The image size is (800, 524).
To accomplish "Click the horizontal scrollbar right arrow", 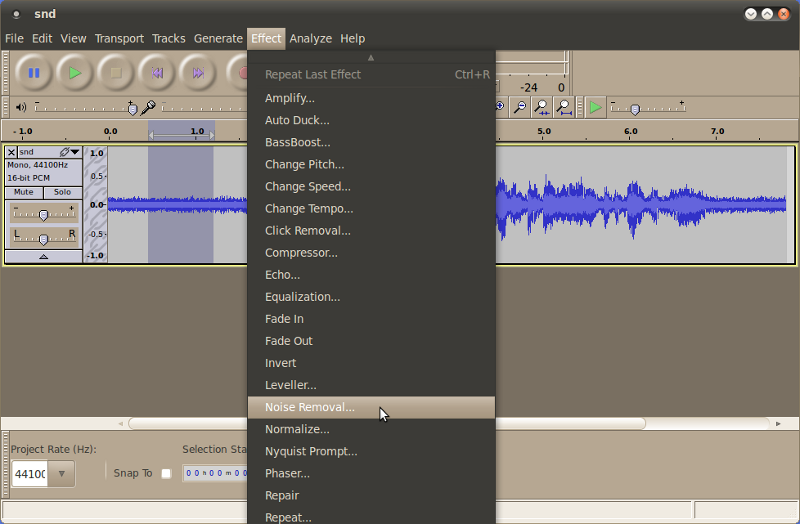I will tap(778, 423).
